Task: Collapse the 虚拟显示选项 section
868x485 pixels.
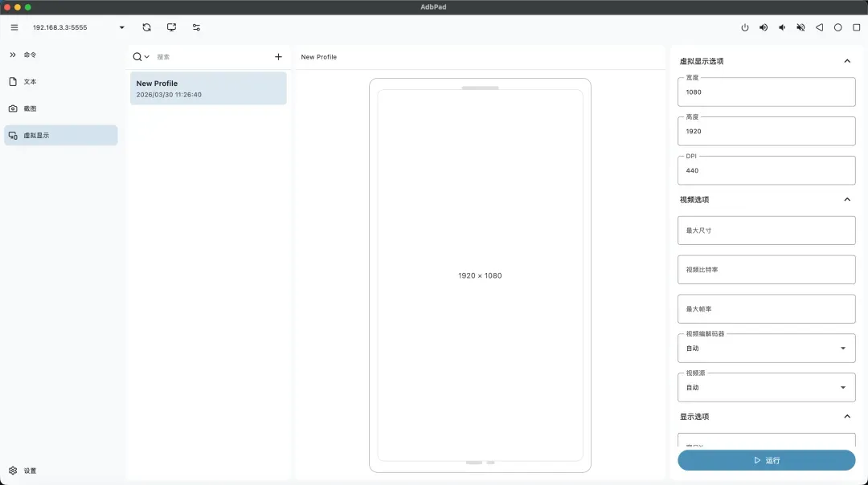Action: [x=847, y=61]
